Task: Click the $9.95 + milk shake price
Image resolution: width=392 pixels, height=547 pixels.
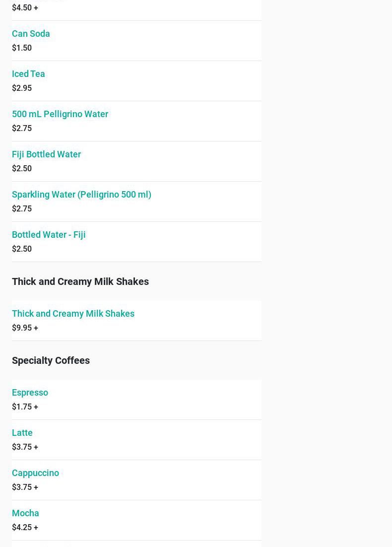Action: point(25,328)
